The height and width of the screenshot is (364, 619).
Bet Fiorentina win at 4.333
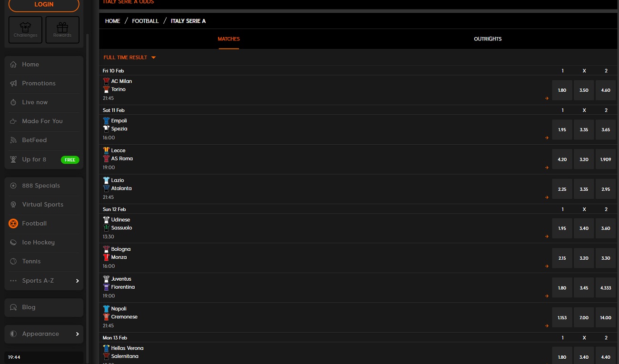point(606,288)
